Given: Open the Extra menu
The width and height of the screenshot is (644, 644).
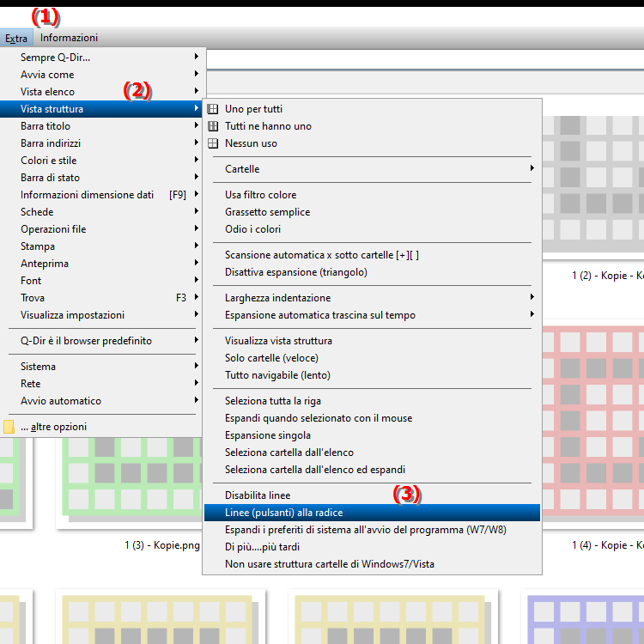Looking at the screenshot, I should pos(16,38).
